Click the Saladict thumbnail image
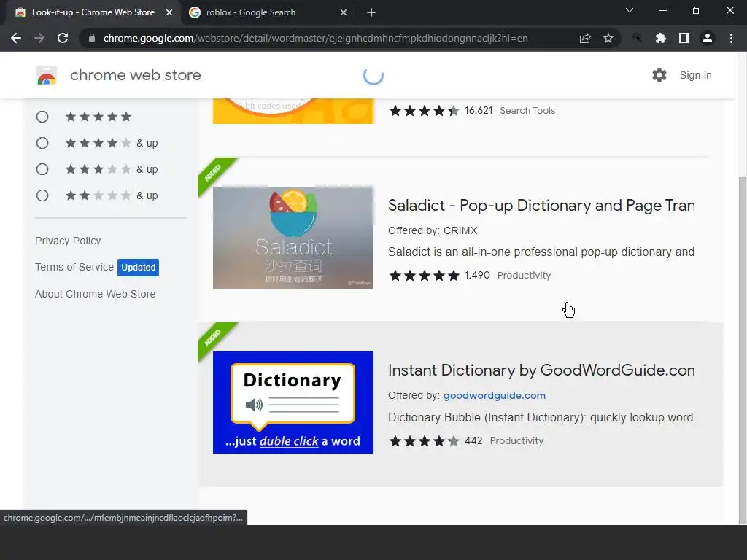 point(293,237)
